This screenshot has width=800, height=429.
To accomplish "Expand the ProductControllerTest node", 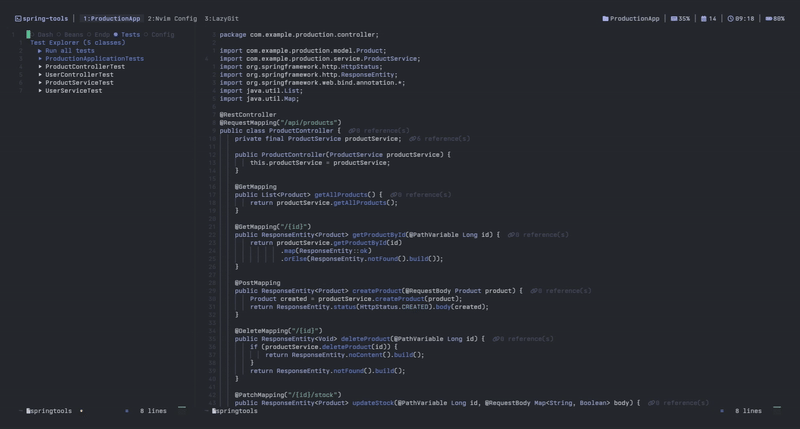I will point(40,67).
